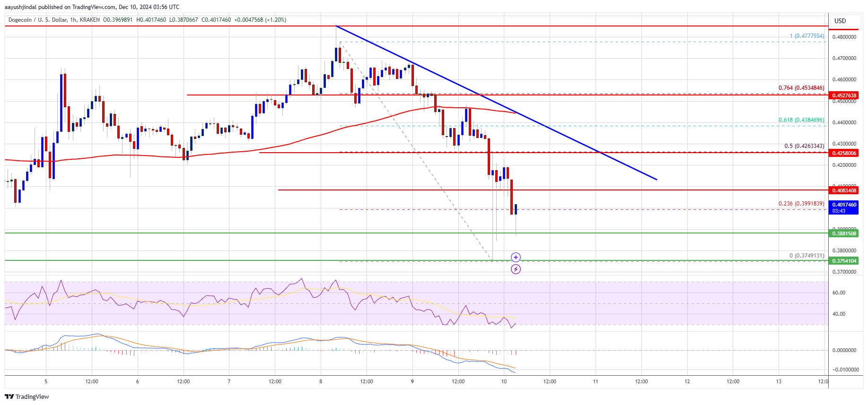
Task: Click the purple plus event marker icon
Action: [516, 257]
